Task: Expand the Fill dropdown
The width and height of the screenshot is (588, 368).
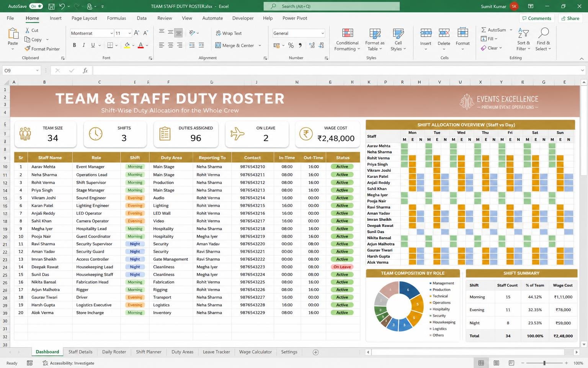Action: 496,39
